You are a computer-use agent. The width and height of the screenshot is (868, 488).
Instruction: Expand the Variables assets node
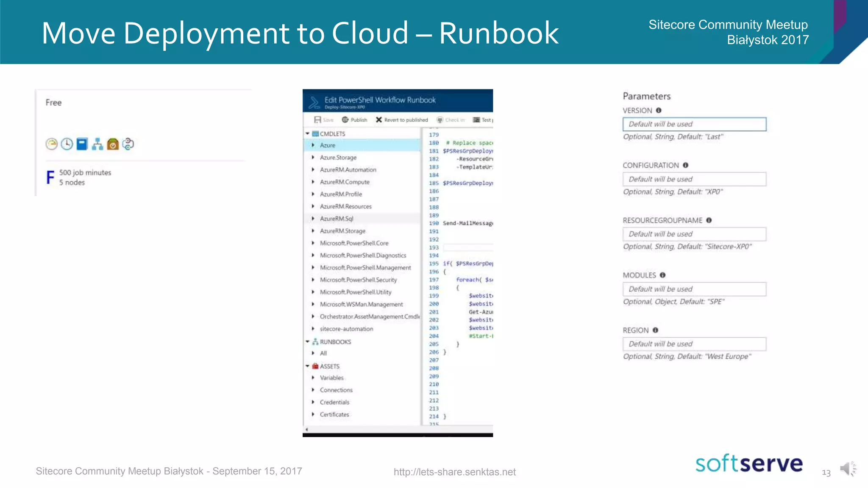tap(313, 378)
